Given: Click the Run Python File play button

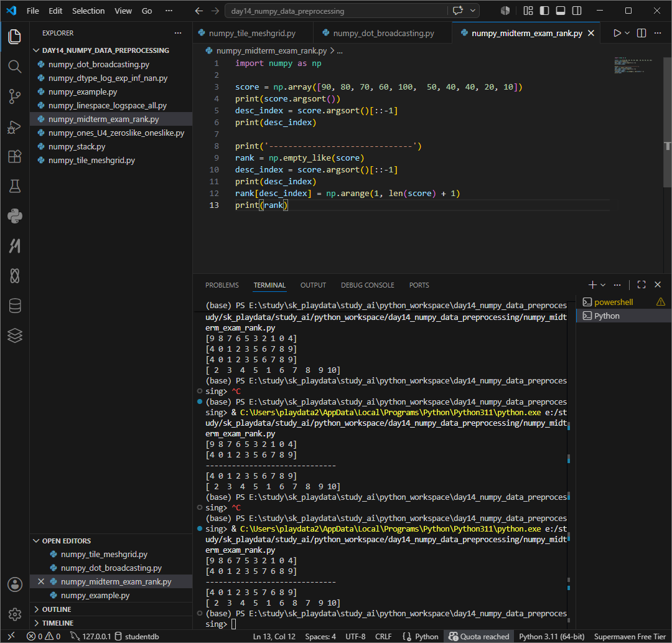Looking at the screenshot, I should point(617,33).
